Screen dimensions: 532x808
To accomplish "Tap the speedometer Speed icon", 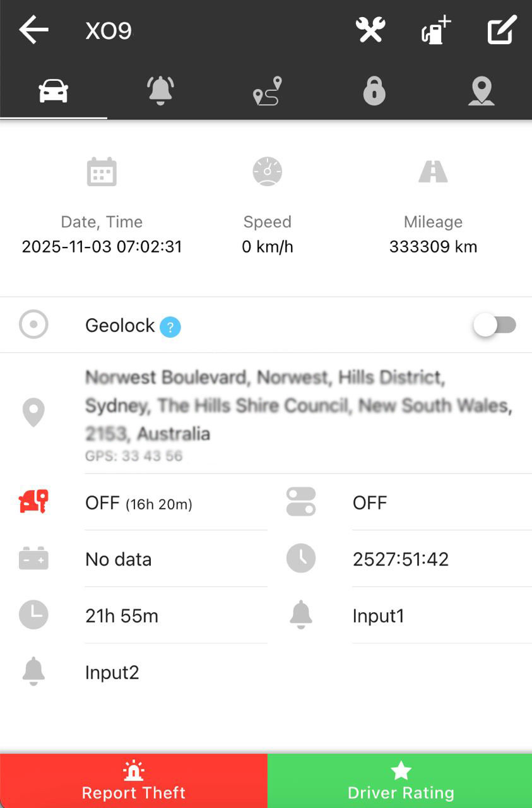I will [x=267, y=172].
